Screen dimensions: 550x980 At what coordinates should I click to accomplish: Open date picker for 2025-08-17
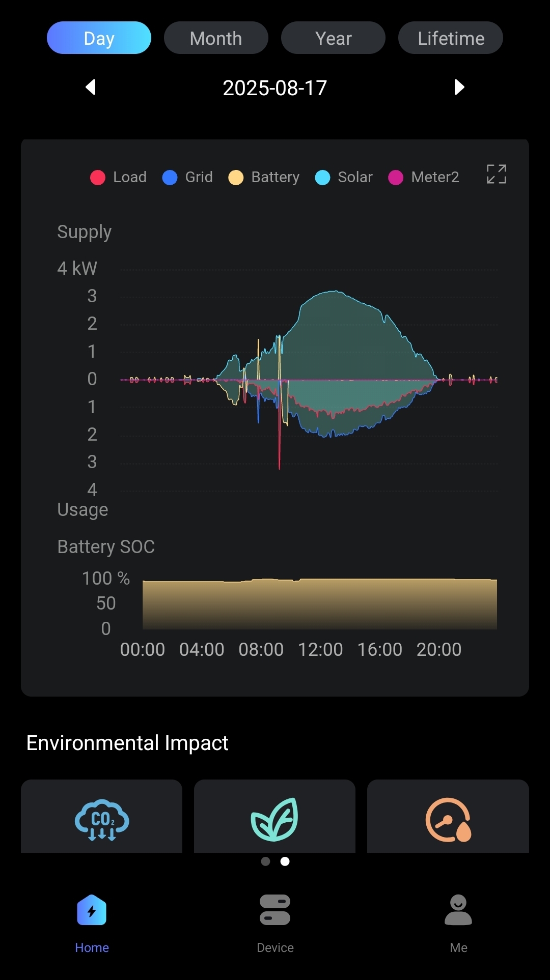[x=275, y=88]
